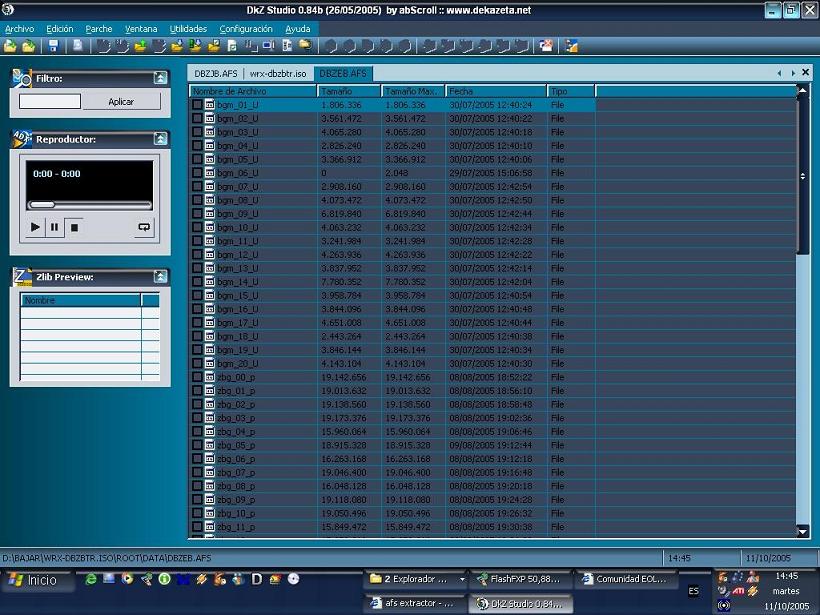The width and height of the screenshot is (820, 615).
Task: Switch to the wrx-dbzbtr.iso tab
Action: point(278,74)
